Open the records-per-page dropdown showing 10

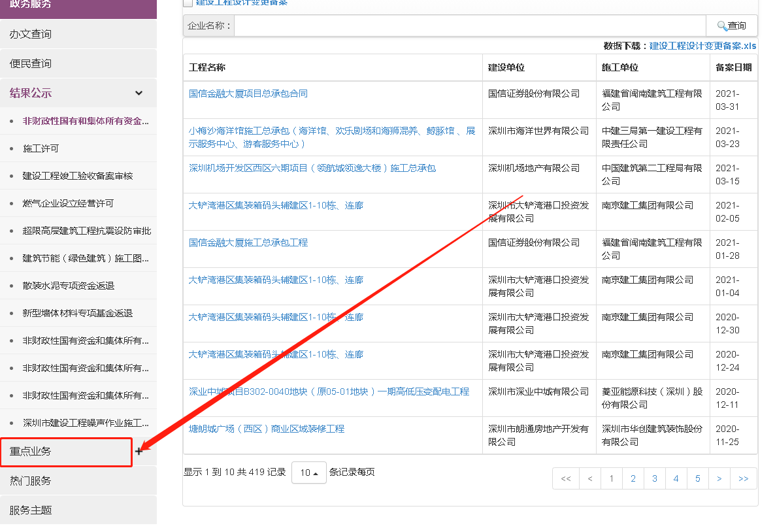pos(308,471)
